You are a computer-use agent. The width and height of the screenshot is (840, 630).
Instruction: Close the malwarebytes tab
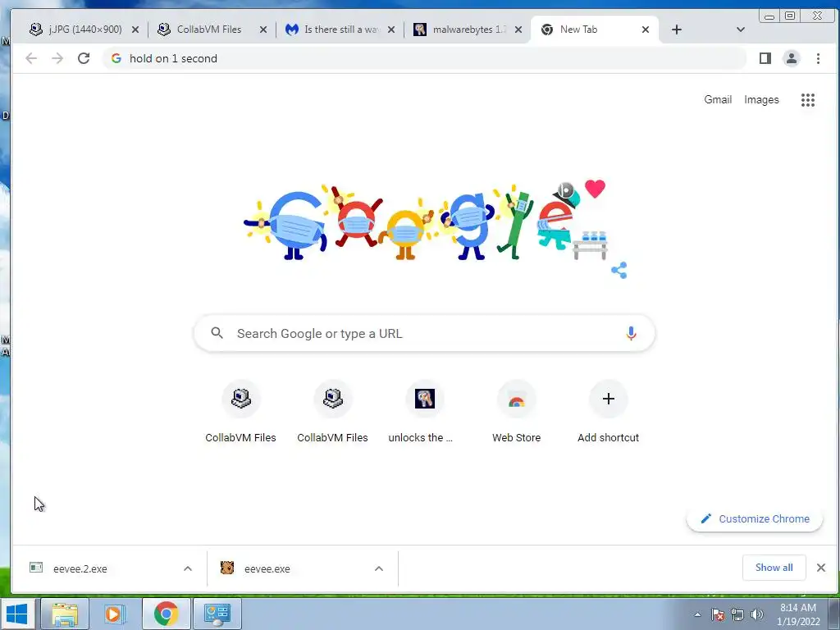click(x=518, y=30)
